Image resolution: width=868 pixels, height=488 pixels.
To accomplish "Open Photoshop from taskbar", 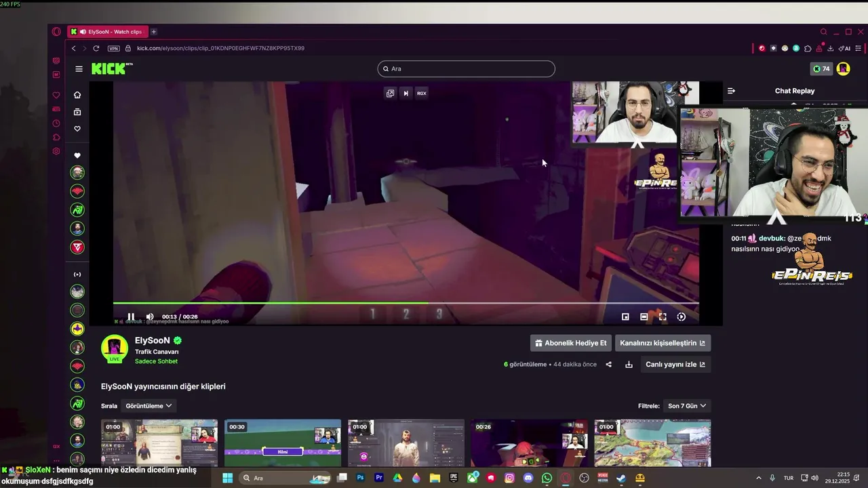I will pos(360,478).
